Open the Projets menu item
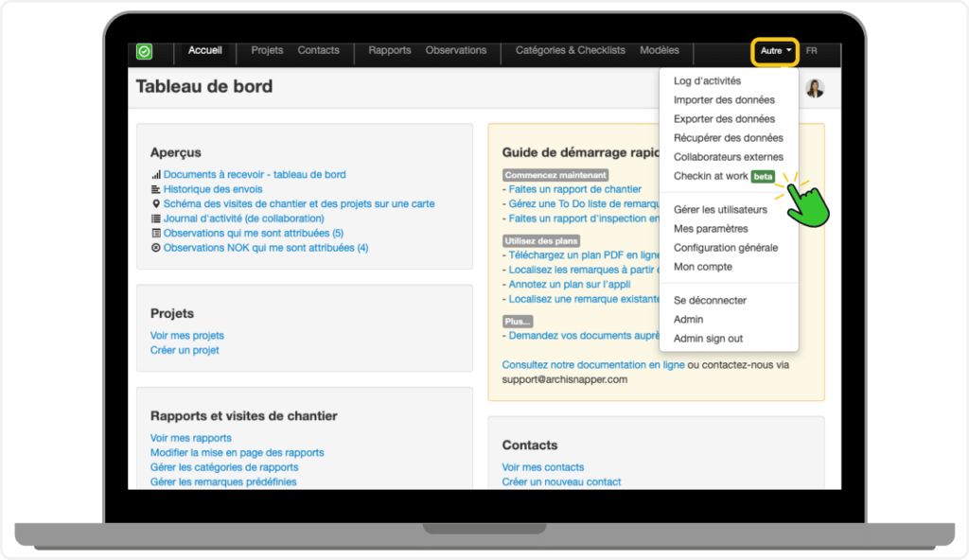This screenshot has width=969, height=560. 267,50
